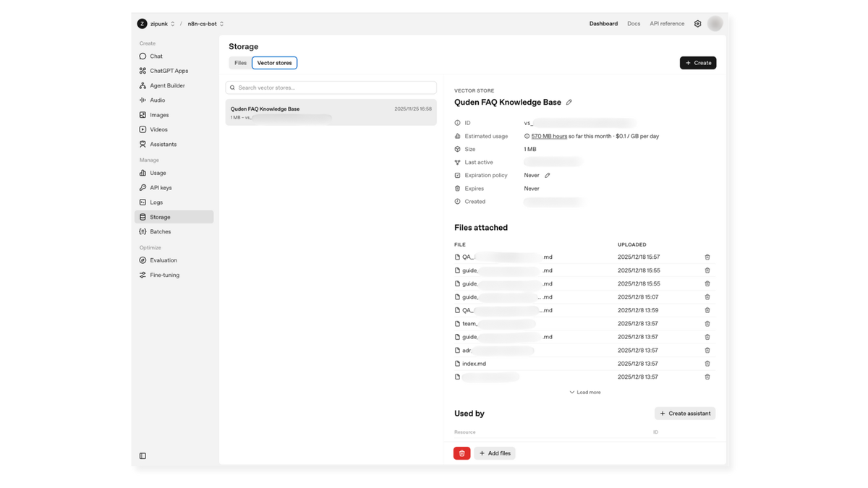The height and width of the screenshot is (488, 868).
Task: Delete the team_ file trash icon
Action: [x=707, y=324]
